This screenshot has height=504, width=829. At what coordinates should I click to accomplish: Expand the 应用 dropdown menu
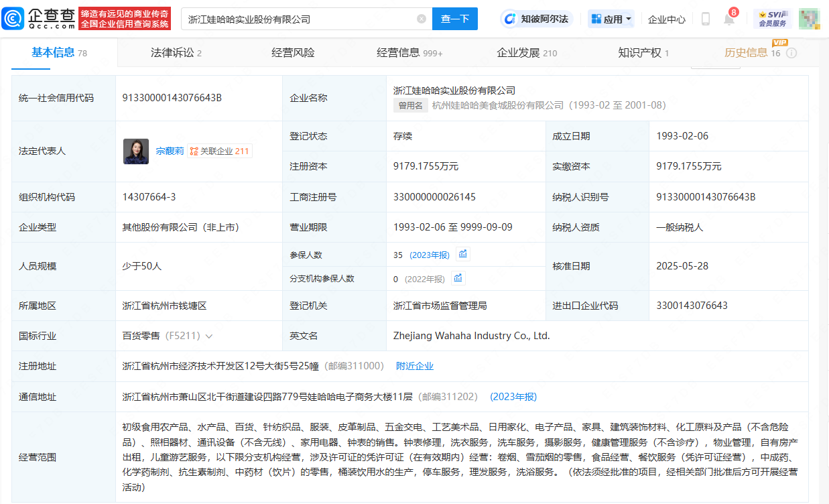click(x=611, y=19)
